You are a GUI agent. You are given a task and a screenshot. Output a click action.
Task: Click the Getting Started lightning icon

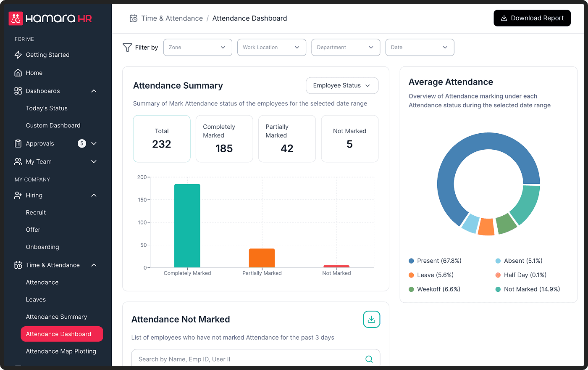pyautogui.click(x=18, y=55)
